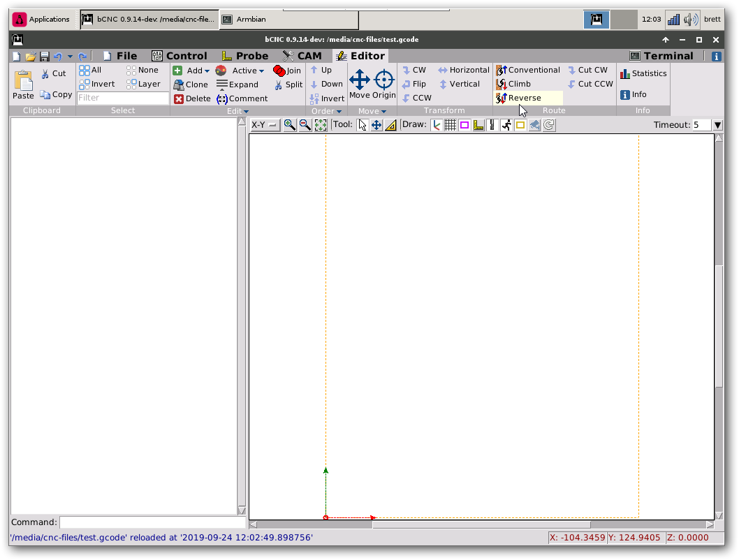
Task: Open the Probe tab
Action: coord(244,56)
